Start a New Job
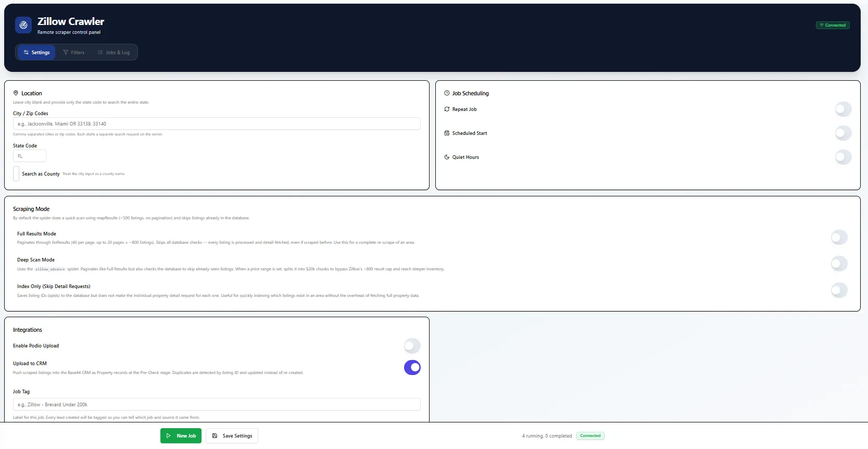The image size is (868, 449). coord(181,436)
